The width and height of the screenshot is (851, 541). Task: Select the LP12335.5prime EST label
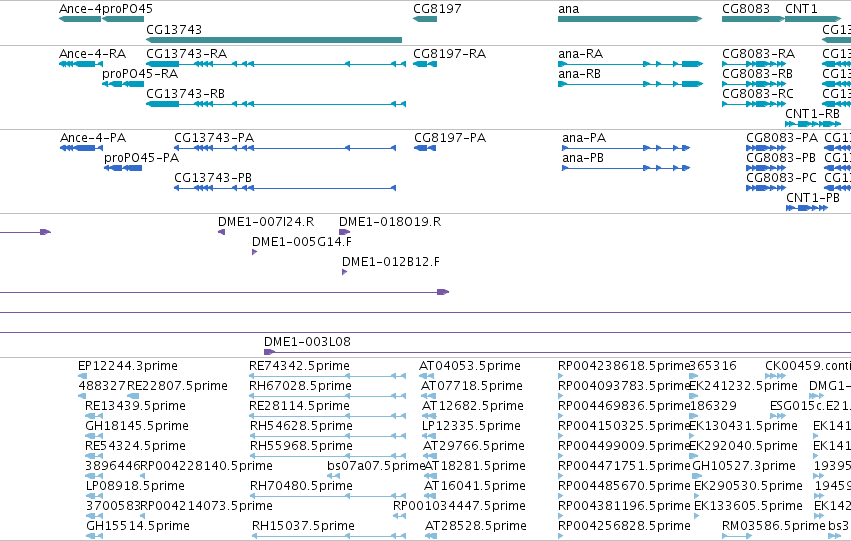471,427
